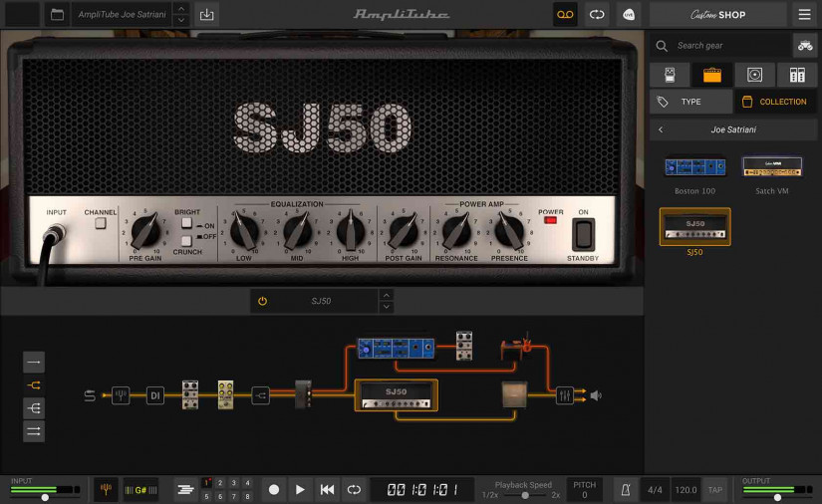Select the SJ50 amp thumbnail in browser
This screenshot has width=822, height=504.
point(695,227)
